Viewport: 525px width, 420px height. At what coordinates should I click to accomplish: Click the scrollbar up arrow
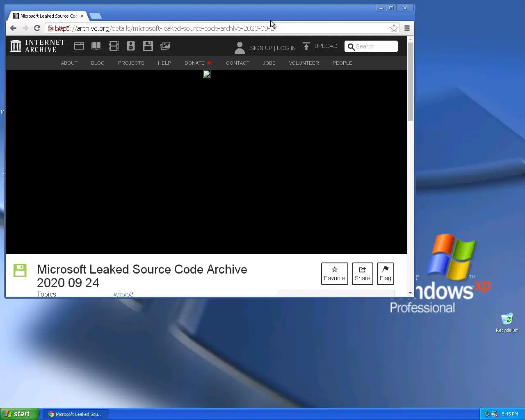tap(410, 39)
